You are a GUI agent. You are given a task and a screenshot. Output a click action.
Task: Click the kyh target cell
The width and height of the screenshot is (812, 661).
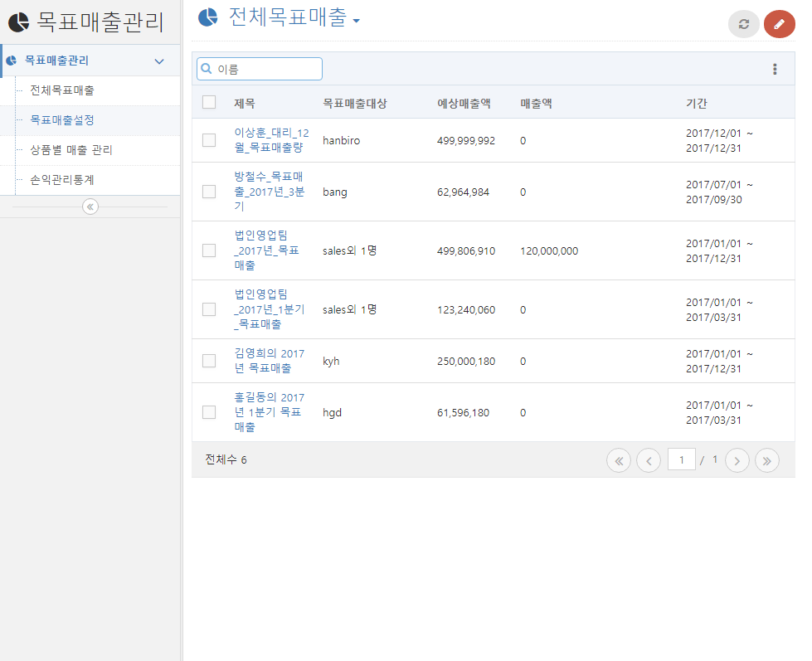[x=331, y=362]
